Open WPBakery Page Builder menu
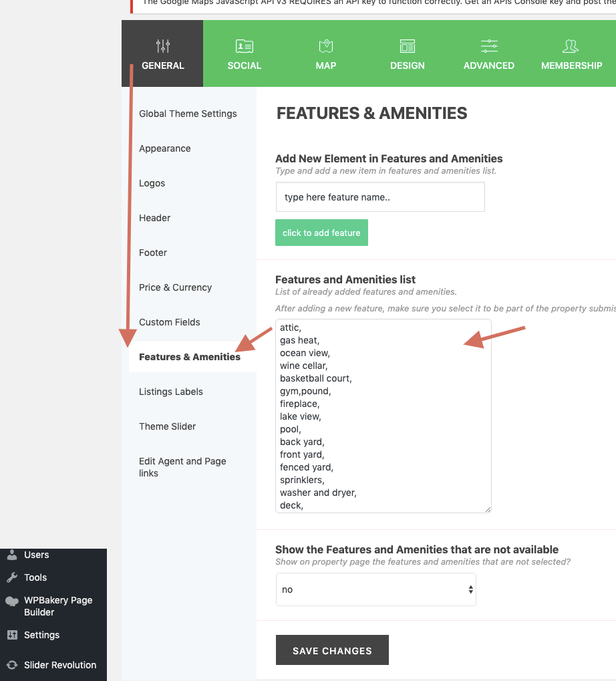 coord(57,606)
